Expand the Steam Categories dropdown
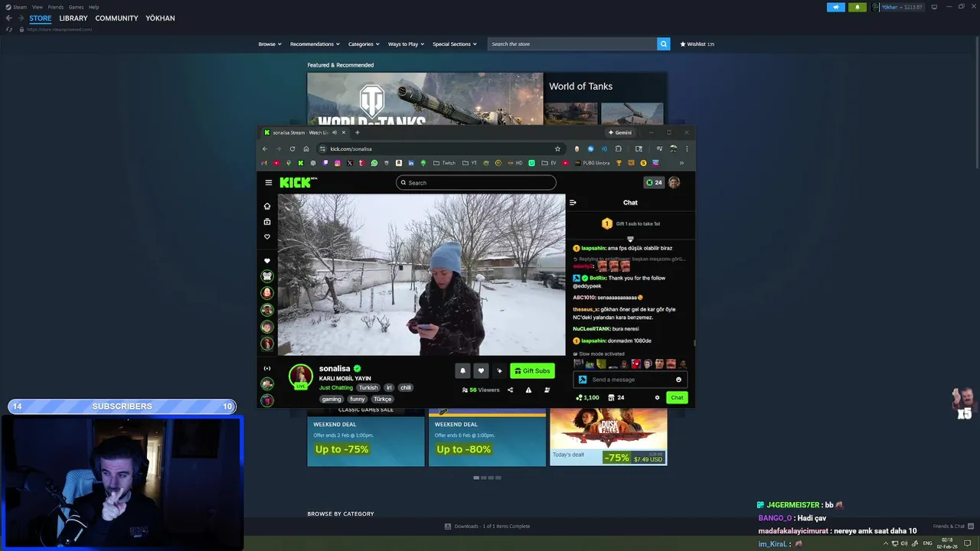The width and height of the screenshot is (980, 551). 364,44
